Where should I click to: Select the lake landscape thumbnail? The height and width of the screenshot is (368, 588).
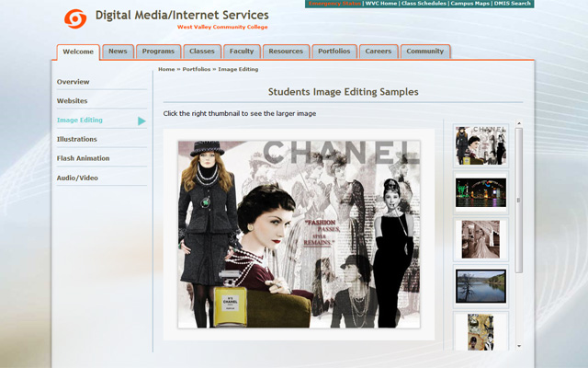point(481,286)
